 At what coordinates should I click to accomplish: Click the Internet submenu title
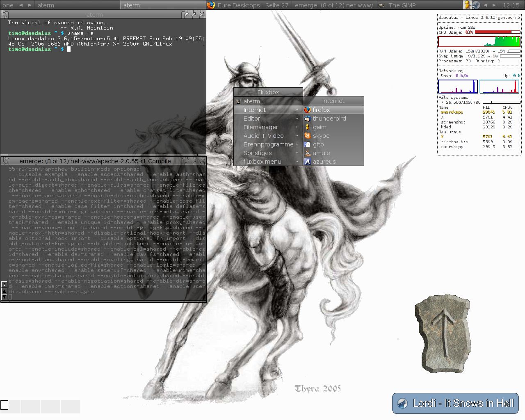tap(333, 101)
